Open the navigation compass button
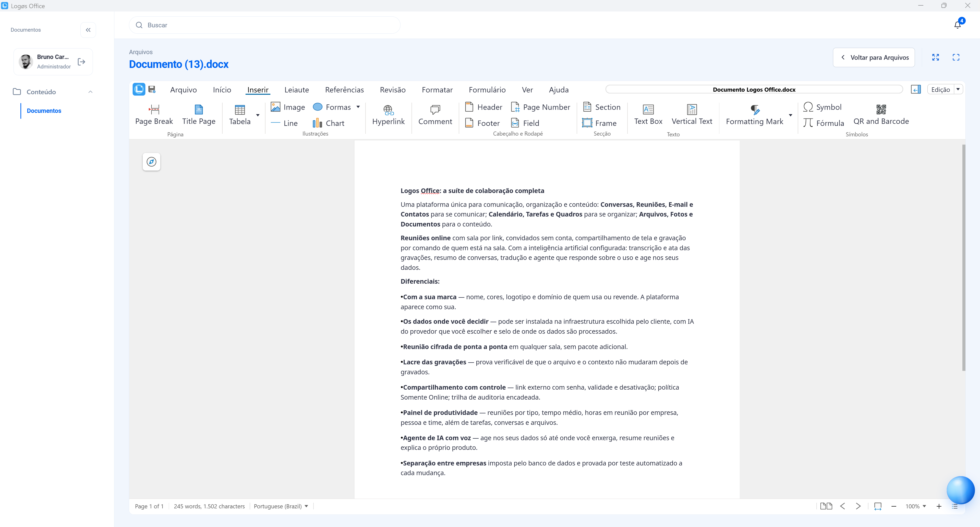Screen dimensions: 980x527 click(x=151, y=162)
